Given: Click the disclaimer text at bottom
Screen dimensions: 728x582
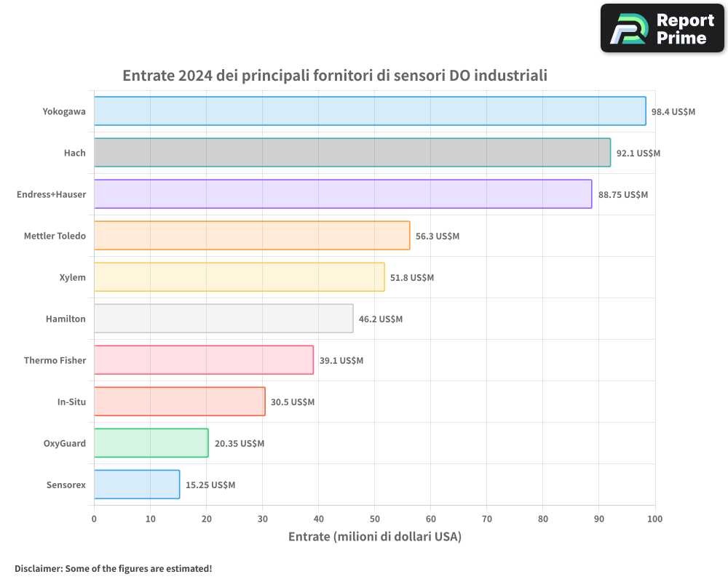Looking at the screenshot, I should click(114, 568).
